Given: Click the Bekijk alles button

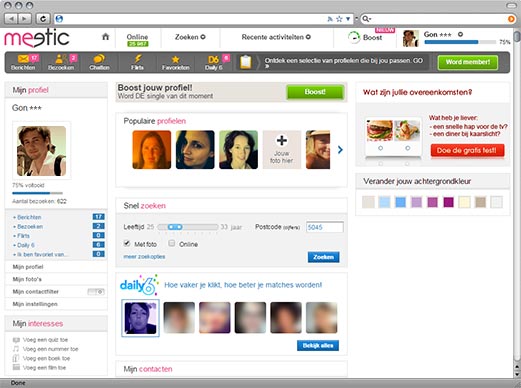Looking at the screenshot, I should (318, 345).
